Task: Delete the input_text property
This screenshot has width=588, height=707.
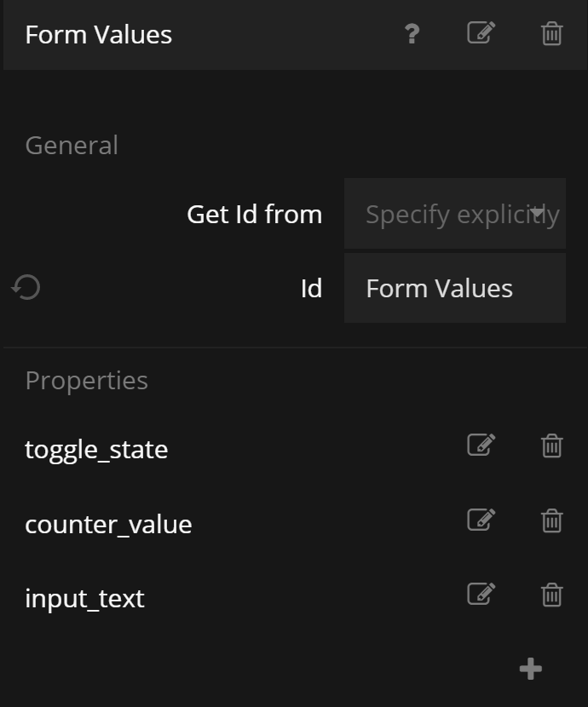Action: [x=552, y=594]
